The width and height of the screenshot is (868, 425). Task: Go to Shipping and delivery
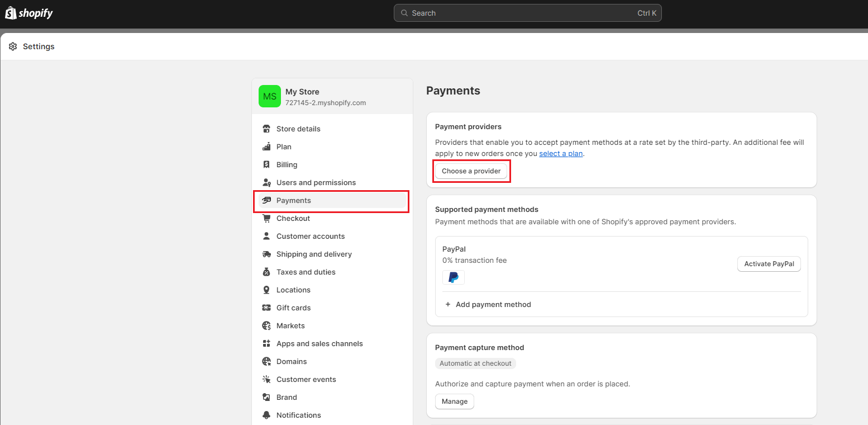(332, 254)
